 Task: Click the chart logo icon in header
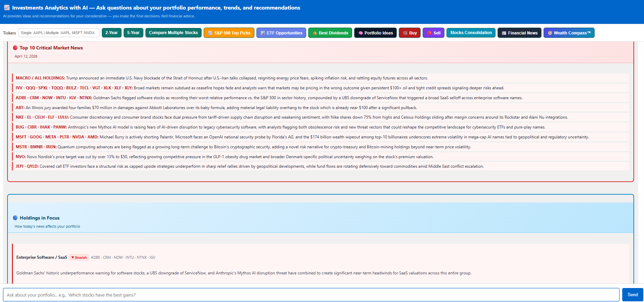pyautogui.click(x=7, y=7)
